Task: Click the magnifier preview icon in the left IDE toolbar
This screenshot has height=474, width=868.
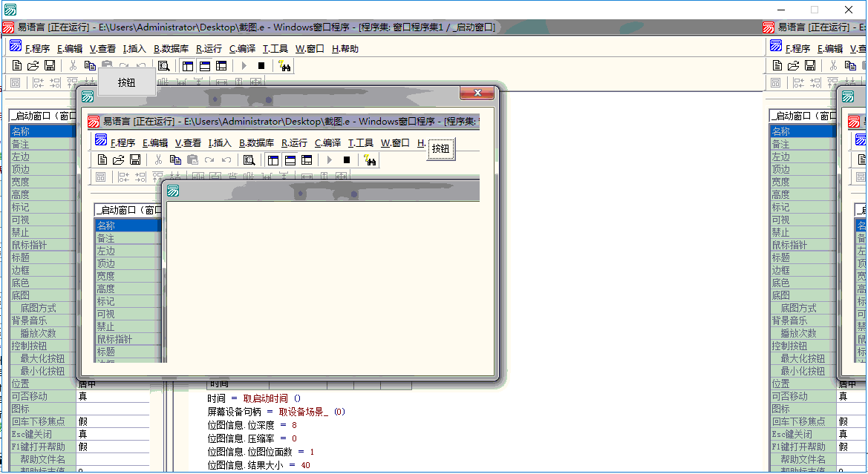Action: pyautogui.click(x=164, y=66)
